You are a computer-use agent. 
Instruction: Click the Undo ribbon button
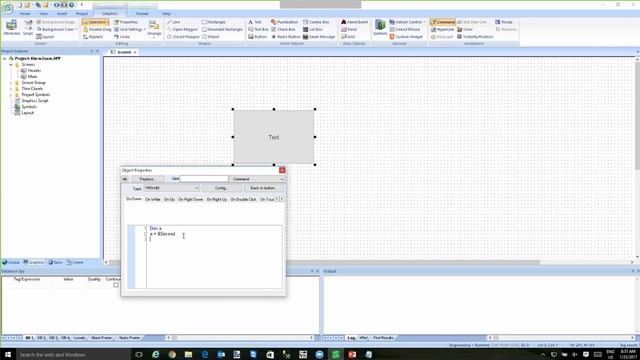[x=122, y=37]
